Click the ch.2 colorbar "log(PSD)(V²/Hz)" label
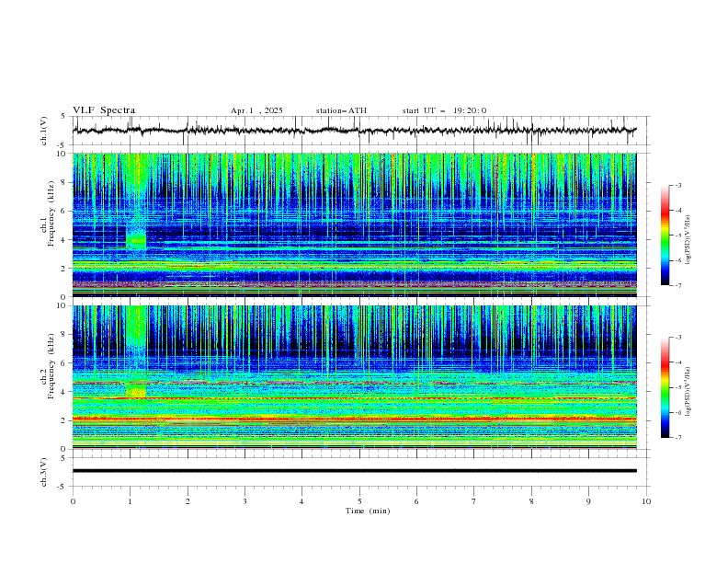This screenshot has width=728, height=563. tap(688, 391)
